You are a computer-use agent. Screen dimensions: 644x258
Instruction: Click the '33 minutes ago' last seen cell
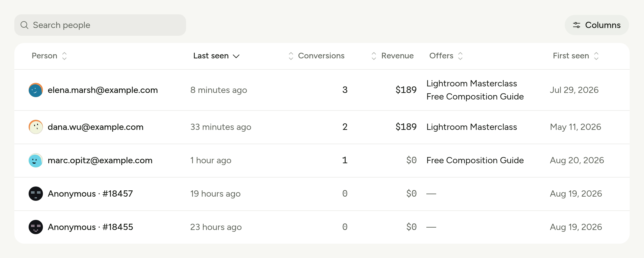[x=221, y=127]
